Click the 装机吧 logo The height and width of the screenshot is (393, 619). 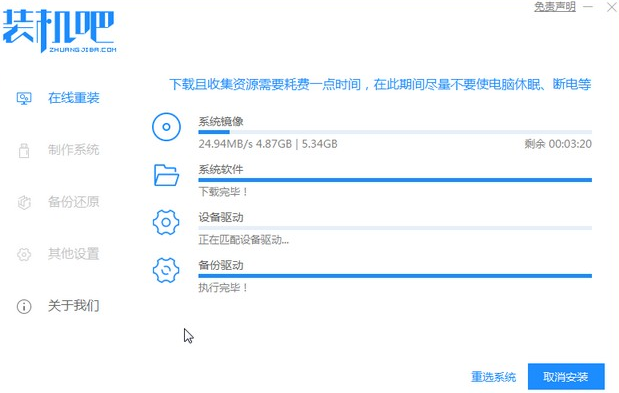(59, 30)
